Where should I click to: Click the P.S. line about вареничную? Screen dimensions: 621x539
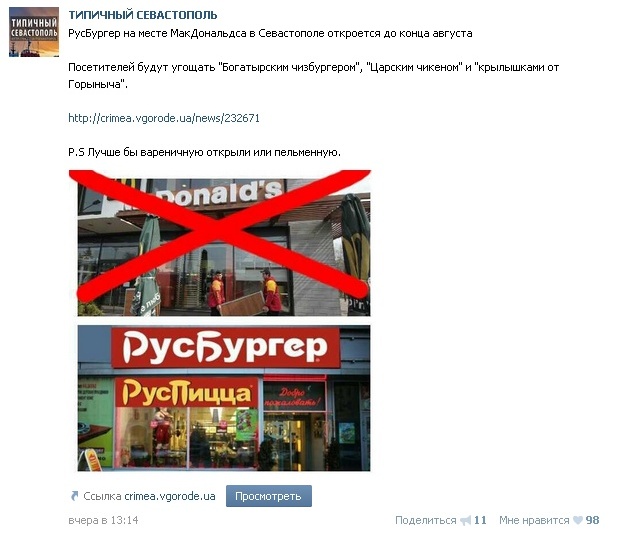tap(204, 152)
